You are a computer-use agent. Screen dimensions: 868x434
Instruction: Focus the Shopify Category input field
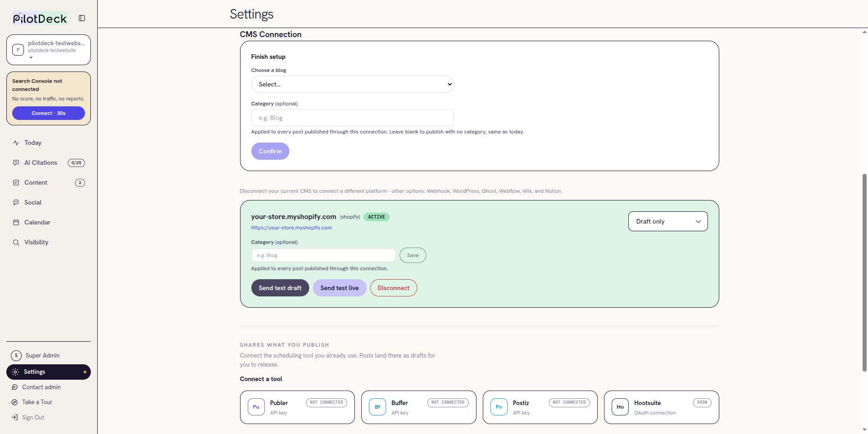click(323, 255)
